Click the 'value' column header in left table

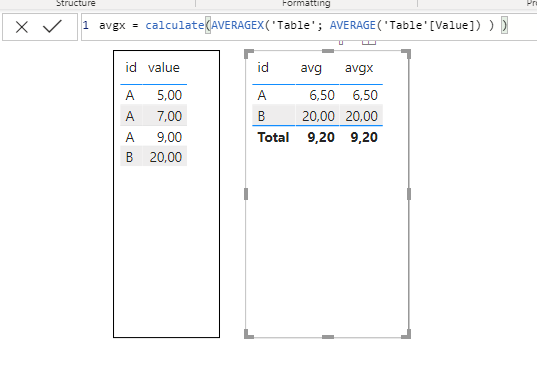164,67
